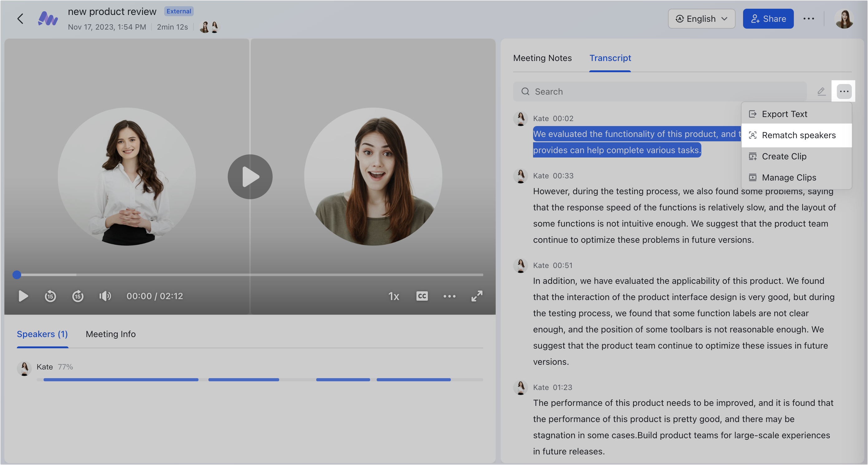
Task: Select Manage Clips in the menu
Action: (x=789, y=177)
